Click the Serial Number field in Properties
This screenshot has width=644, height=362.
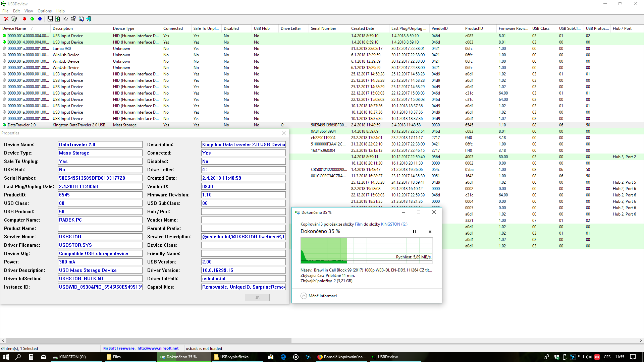coord(100,178)
